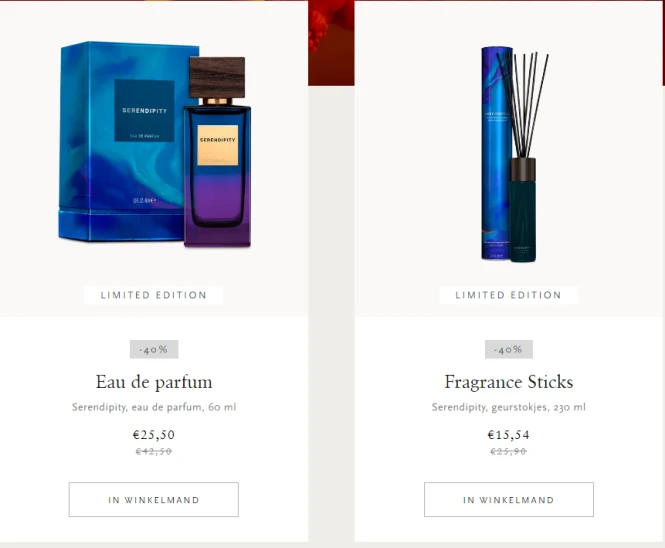Image resolution: width=665 pixels, height=548 pixels.
Task: Click Limited Edition badge on Fragrance Sticks
Action: (509, 295)
